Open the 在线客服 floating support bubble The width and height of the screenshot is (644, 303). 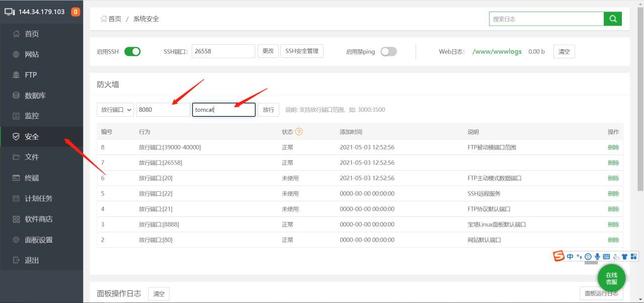[611, 277]
